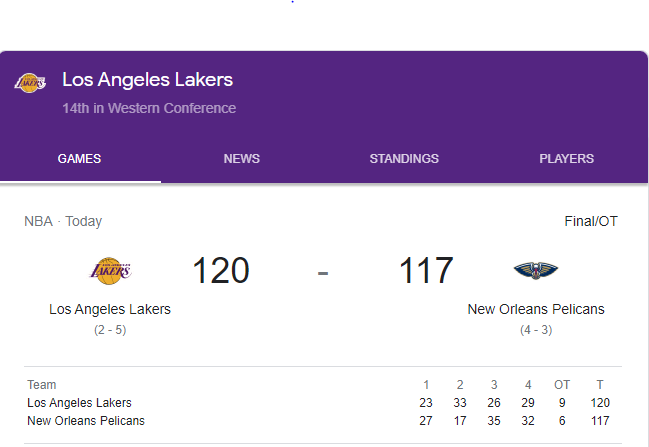649x447 pixels.
Task: Click the Lakers score 120
Action: tap(221, 271)
